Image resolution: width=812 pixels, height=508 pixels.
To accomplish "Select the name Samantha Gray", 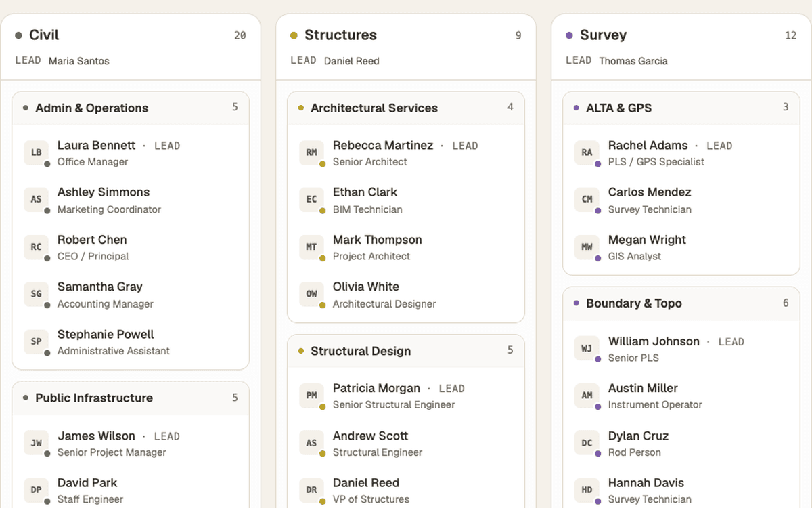I will [x=99, y=287].
